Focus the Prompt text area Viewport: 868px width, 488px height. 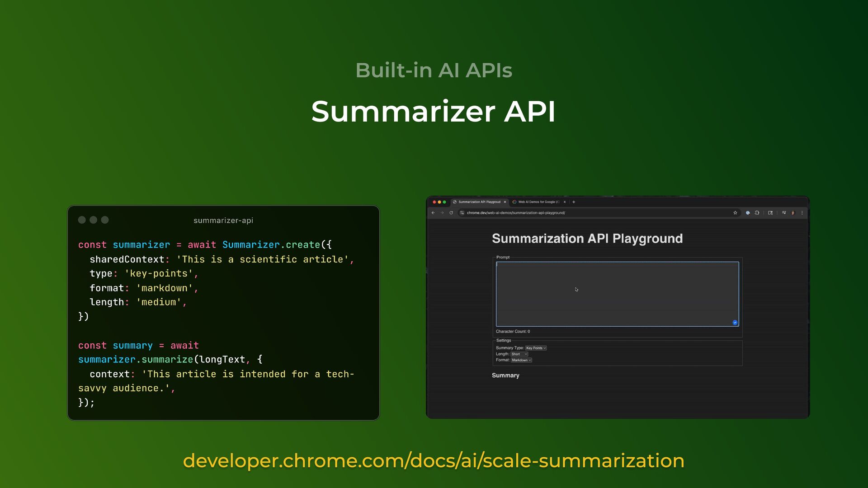coord(617,294)
